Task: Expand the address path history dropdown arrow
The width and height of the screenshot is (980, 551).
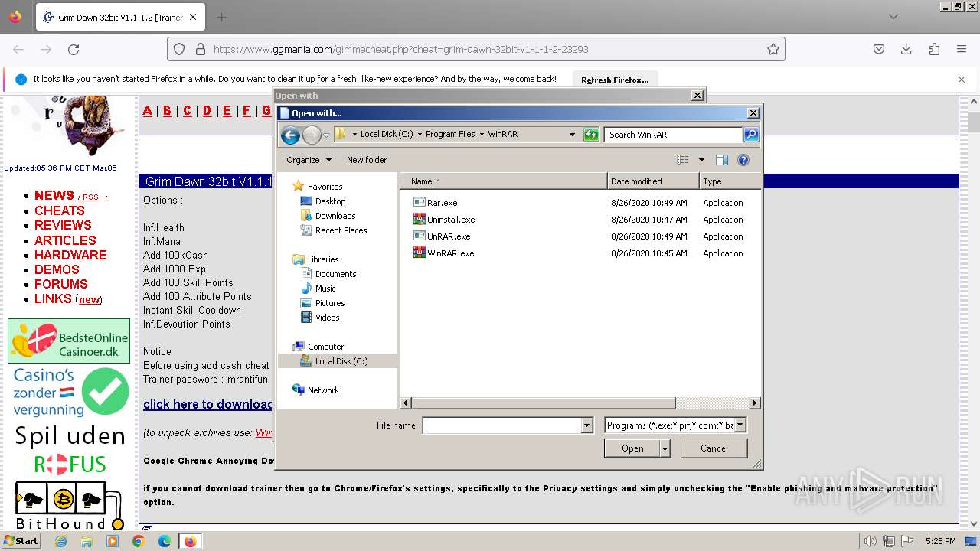Action: point(572,135)
